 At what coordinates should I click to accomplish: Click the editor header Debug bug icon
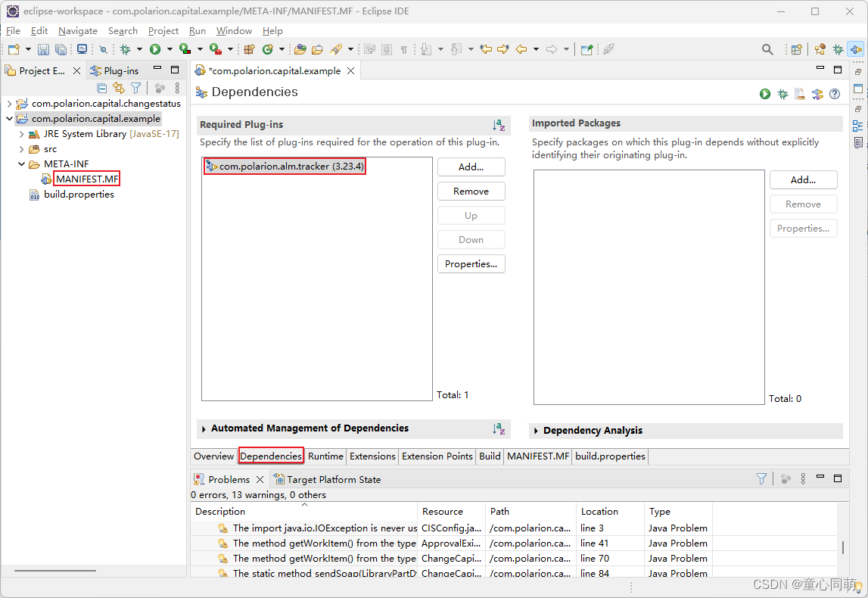782,94
